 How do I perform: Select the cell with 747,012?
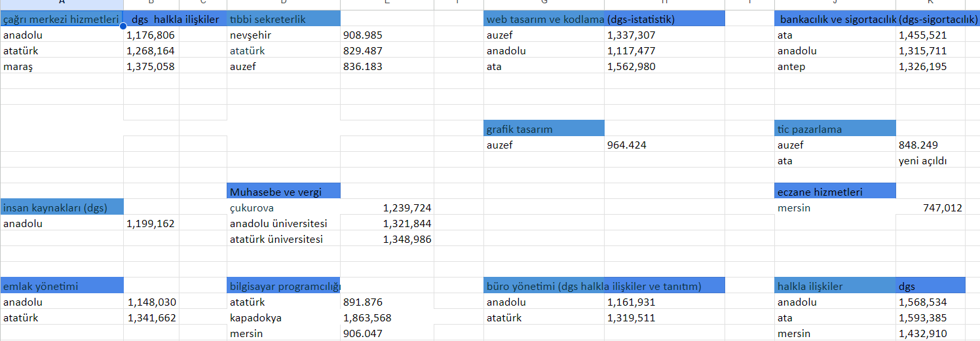930,207
